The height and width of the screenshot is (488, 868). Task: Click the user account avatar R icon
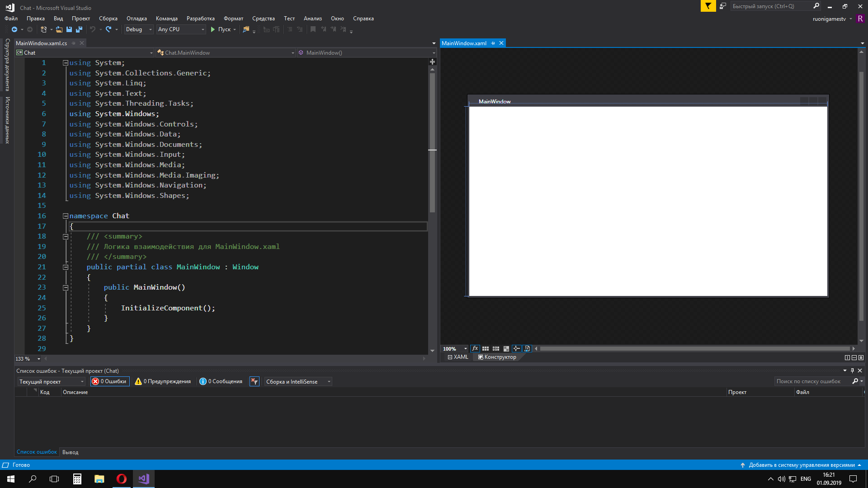click(x=860, y=19)
